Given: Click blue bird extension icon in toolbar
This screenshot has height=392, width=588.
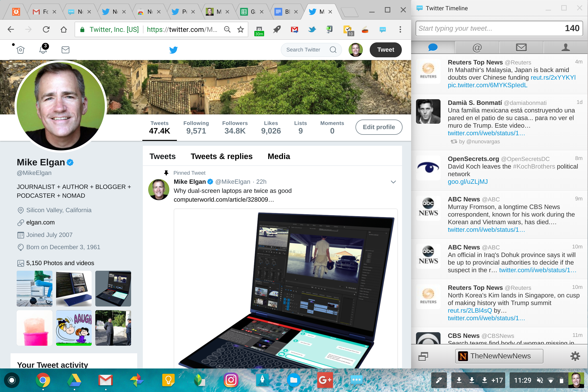Looking at the screenshot, I should 312,29.
